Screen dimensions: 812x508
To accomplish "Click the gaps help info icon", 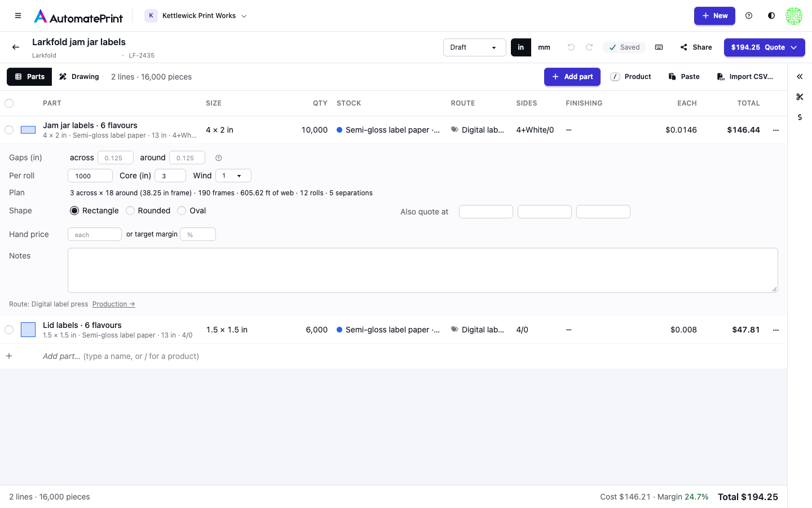I will click(x=219, y=158).
